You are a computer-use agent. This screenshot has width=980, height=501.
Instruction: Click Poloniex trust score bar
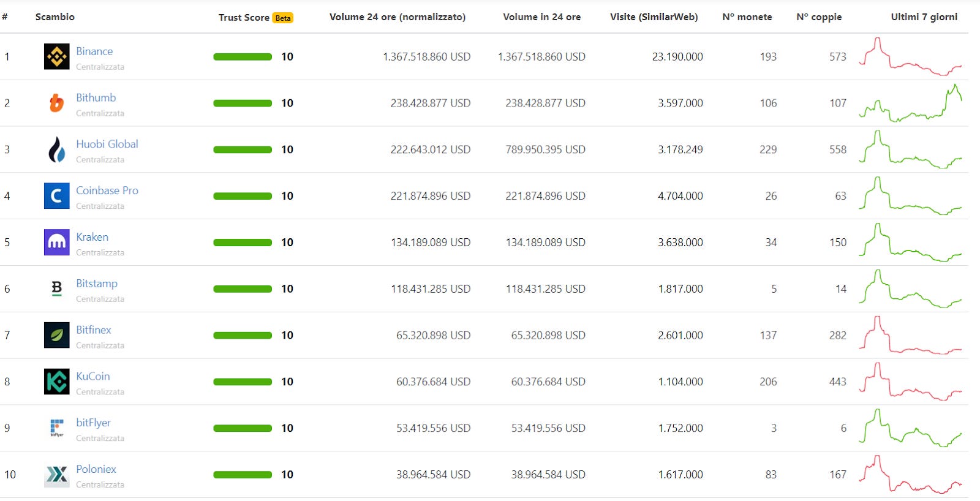[x=243, y=475]
